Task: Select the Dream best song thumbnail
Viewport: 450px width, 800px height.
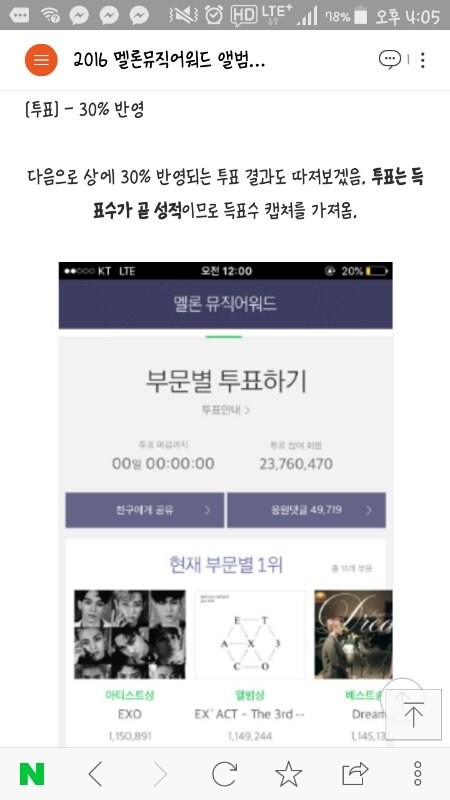Action: coord(353,634)
